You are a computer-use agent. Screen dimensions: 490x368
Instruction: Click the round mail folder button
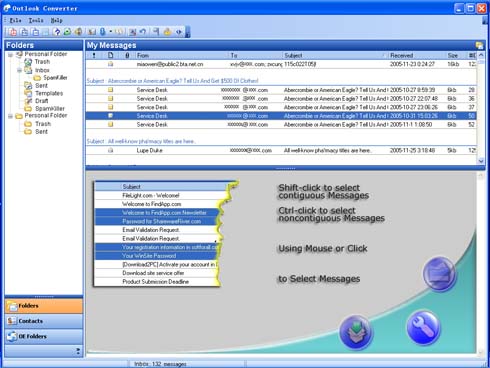(439, 274)
